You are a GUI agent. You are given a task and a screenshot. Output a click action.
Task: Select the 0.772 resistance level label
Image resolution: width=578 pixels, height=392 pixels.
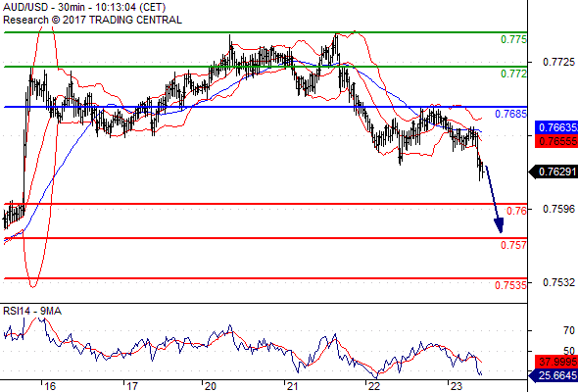click(513, 73)
